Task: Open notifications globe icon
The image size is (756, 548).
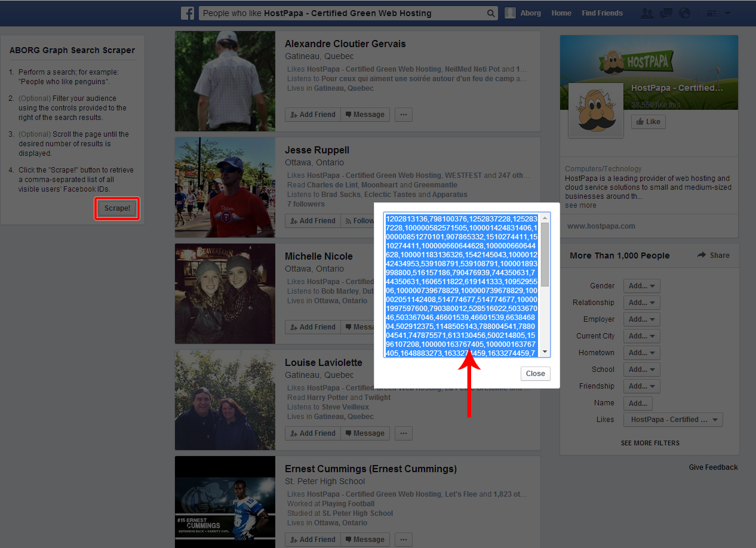Action: pos(685,13)
